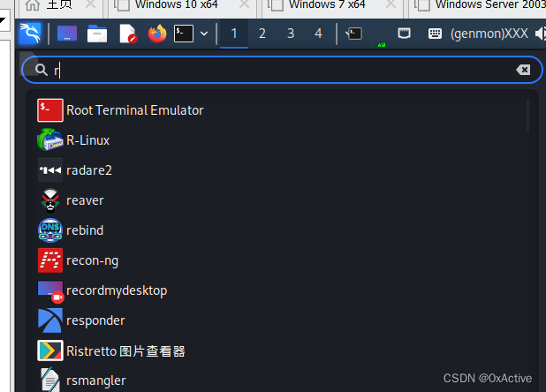Expand the terminal dropdown arrow

pos(204,34)
